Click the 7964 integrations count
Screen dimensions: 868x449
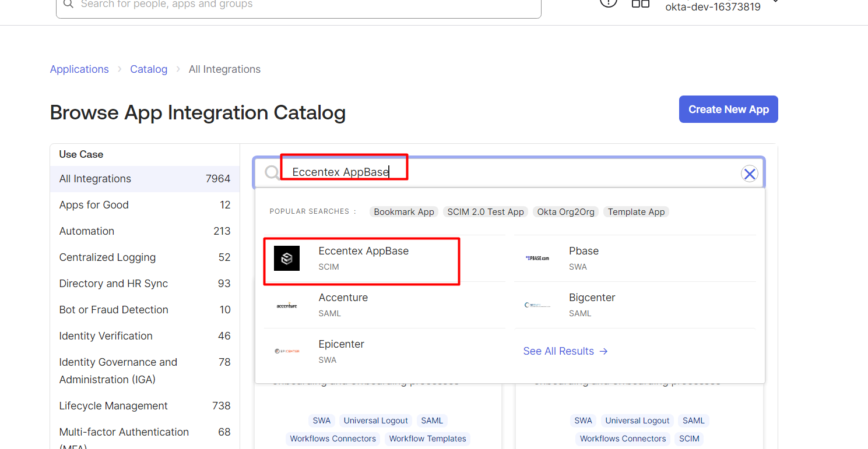pyautogui.click(x=218, y=179)
